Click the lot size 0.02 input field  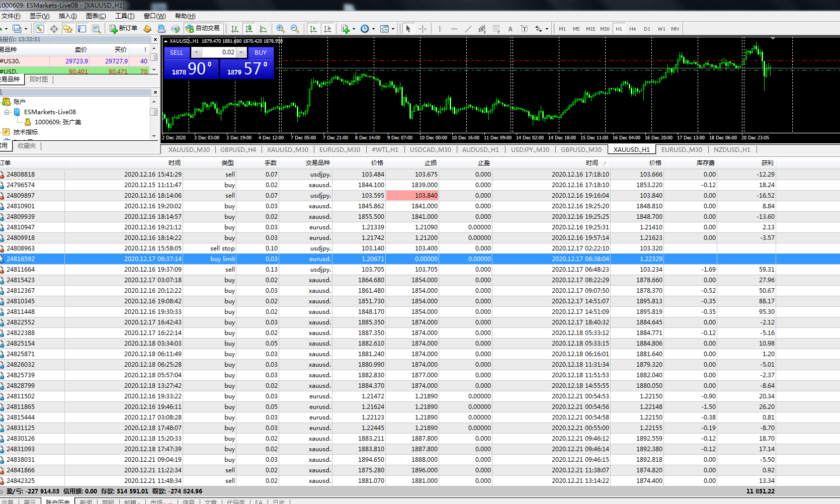click(x=219, y=52)
